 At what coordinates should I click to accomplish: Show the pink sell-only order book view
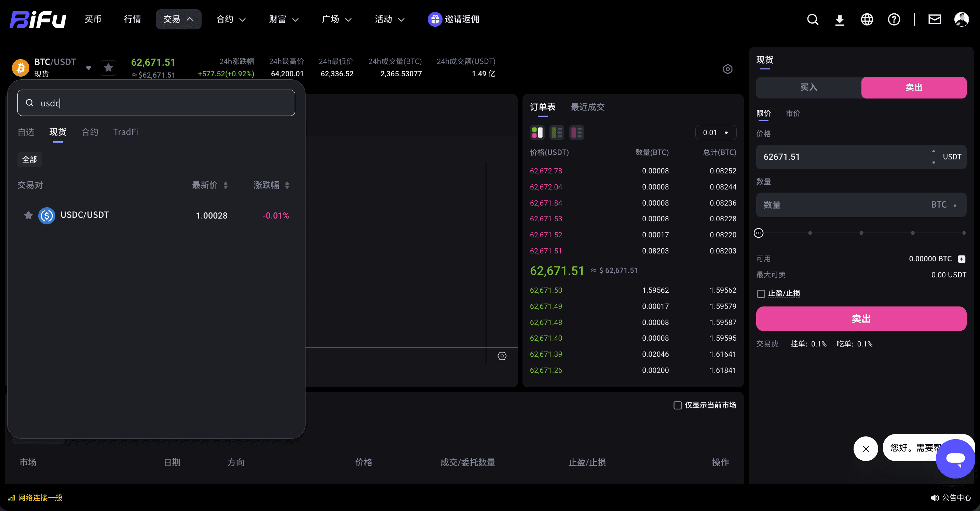[576, 132]
